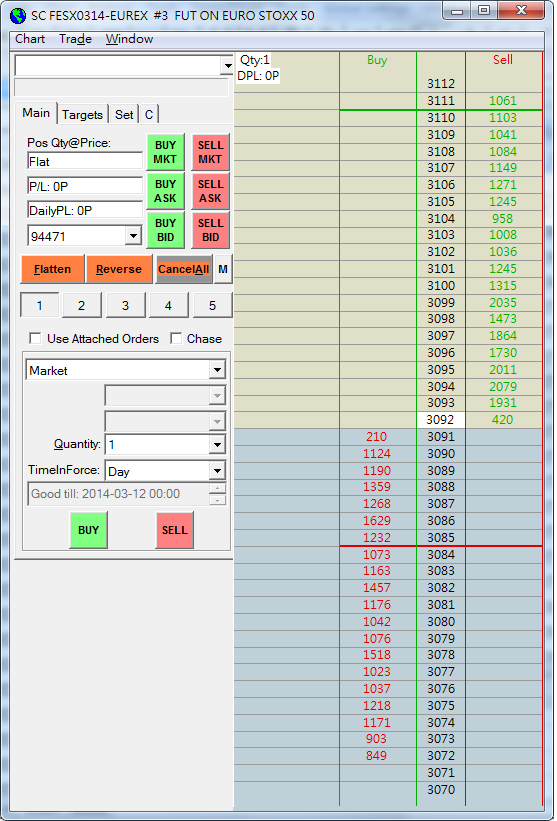Open the Trade menu
This screenshot has width=557, height=821.
click(75, 39)
